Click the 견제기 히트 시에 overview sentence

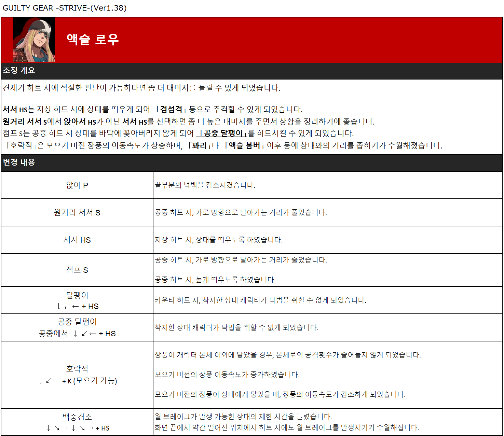[x=141, y=88]
